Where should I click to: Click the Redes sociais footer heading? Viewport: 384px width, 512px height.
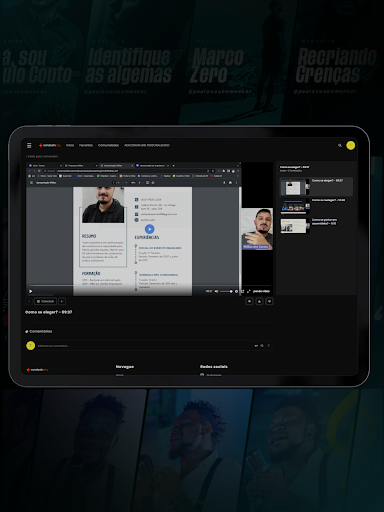point(214,367)
